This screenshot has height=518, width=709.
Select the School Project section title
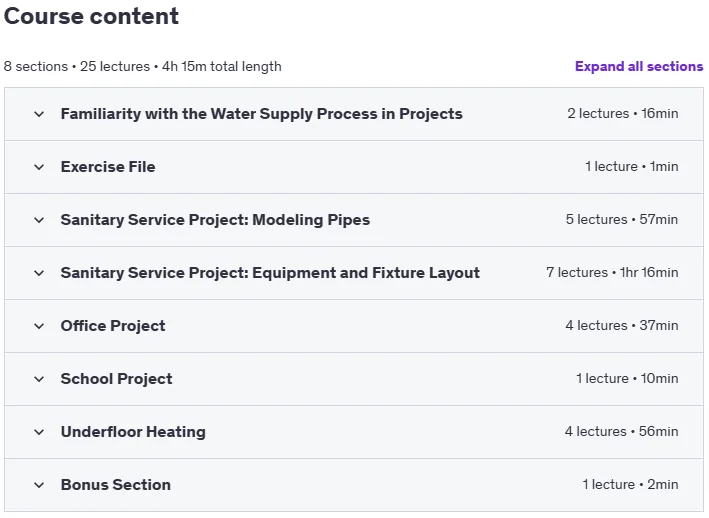(x=116, y=379)
